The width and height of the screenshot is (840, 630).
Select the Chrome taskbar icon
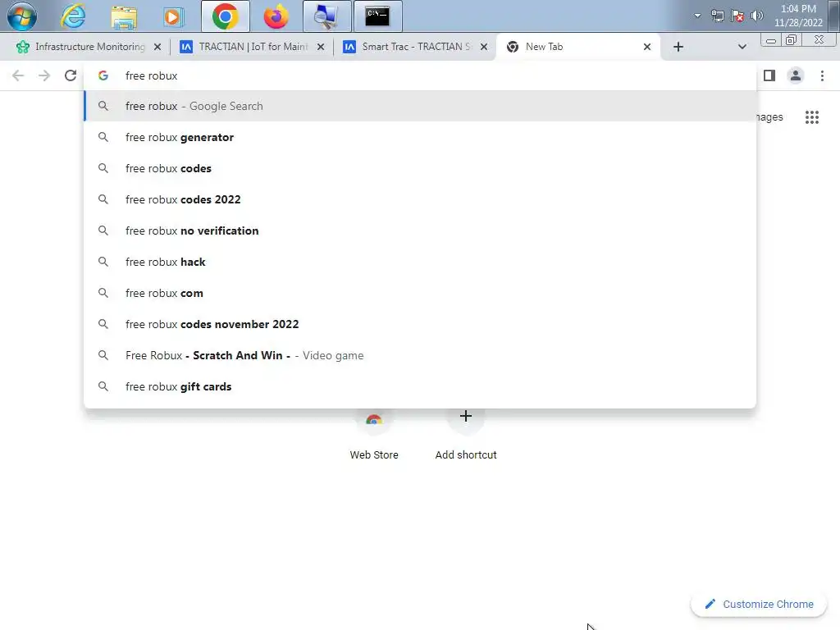click(225, 16)
